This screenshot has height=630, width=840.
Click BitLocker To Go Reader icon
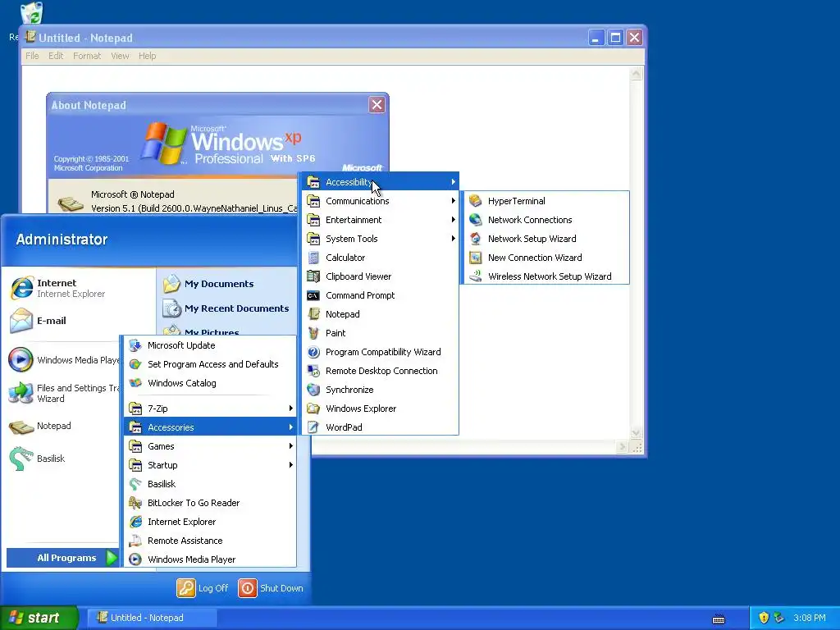(135, 503)
